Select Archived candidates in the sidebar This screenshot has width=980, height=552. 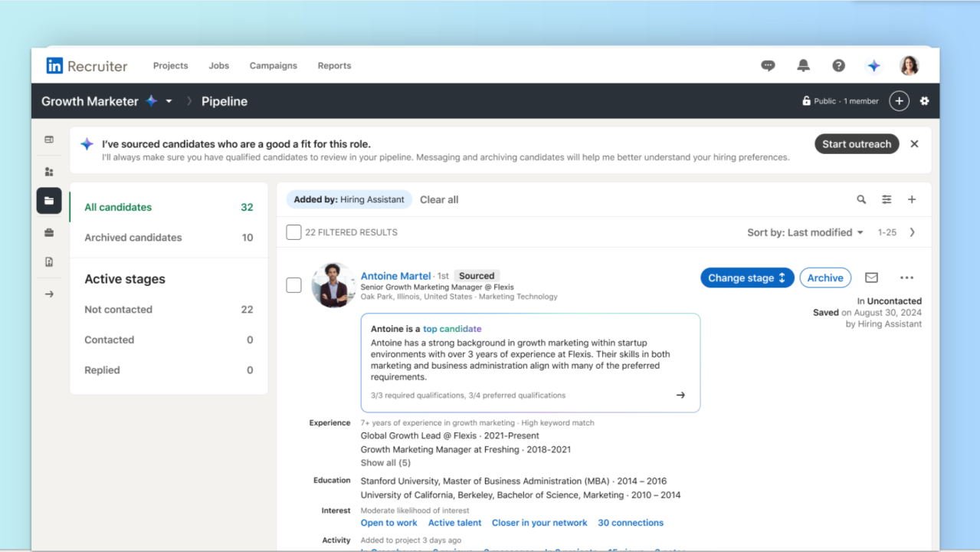pos(133,238)
